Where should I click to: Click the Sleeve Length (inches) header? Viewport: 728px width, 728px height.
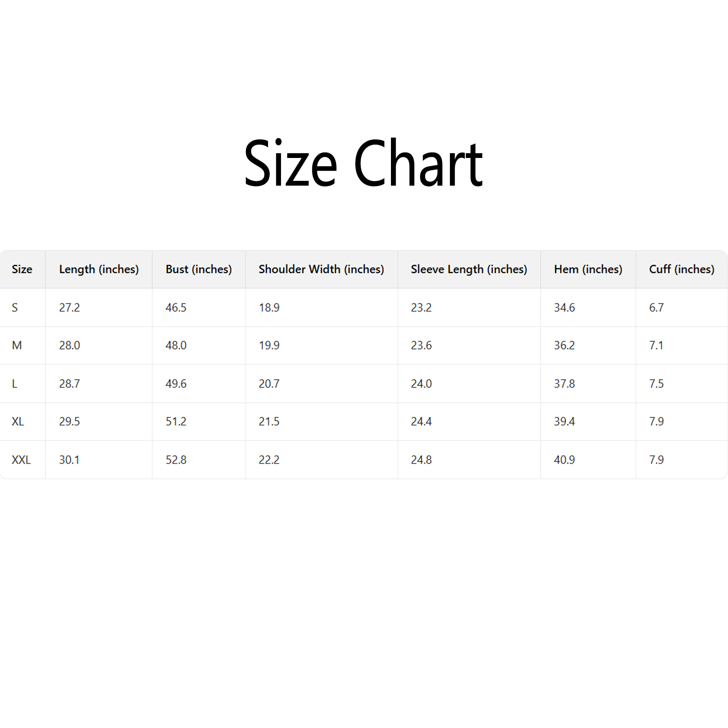pyautogui.click(x=469, y=269)
